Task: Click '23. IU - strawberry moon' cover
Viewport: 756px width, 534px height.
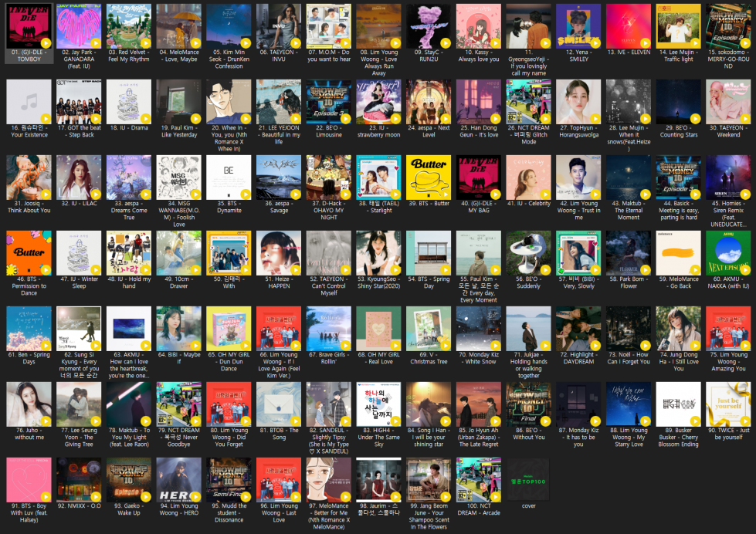Action: click(378, 102)
